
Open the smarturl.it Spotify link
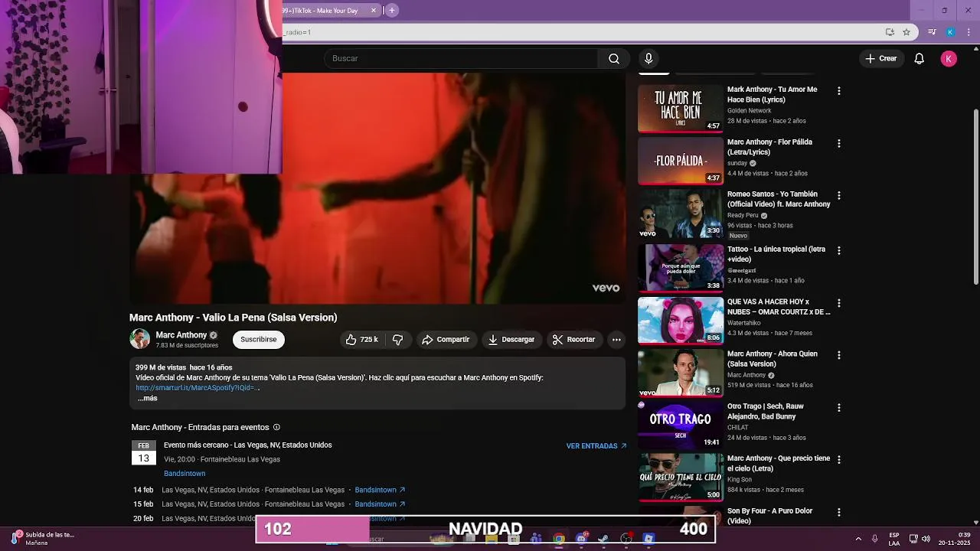198,388
